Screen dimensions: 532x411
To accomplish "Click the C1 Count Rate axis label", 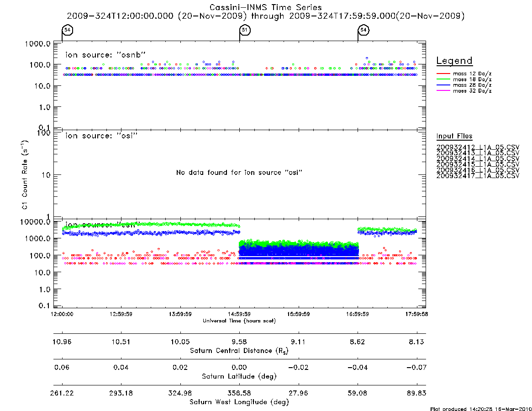I will coord(25,175).
